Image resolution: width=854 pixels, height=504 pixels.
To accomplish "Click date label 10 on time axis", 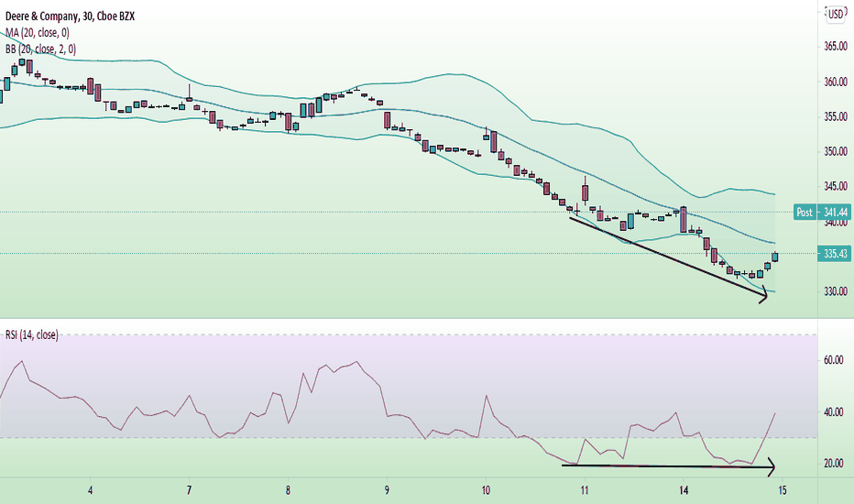I will [486, 490].
